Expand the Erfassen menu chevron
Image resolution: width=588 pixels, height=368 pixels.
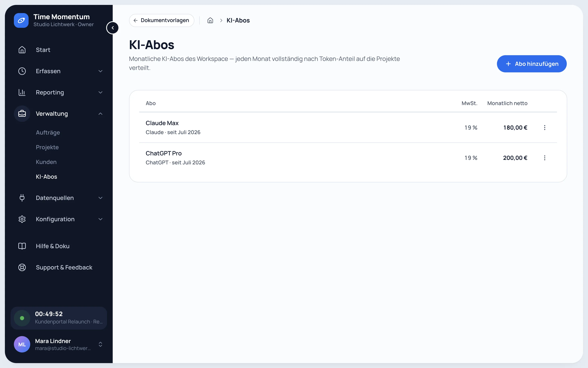tap(100, 71)
